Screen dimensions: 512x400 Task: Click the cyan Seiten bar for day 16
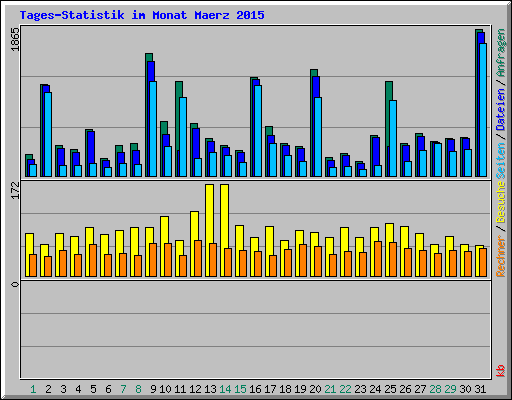[x=258, y=131]
